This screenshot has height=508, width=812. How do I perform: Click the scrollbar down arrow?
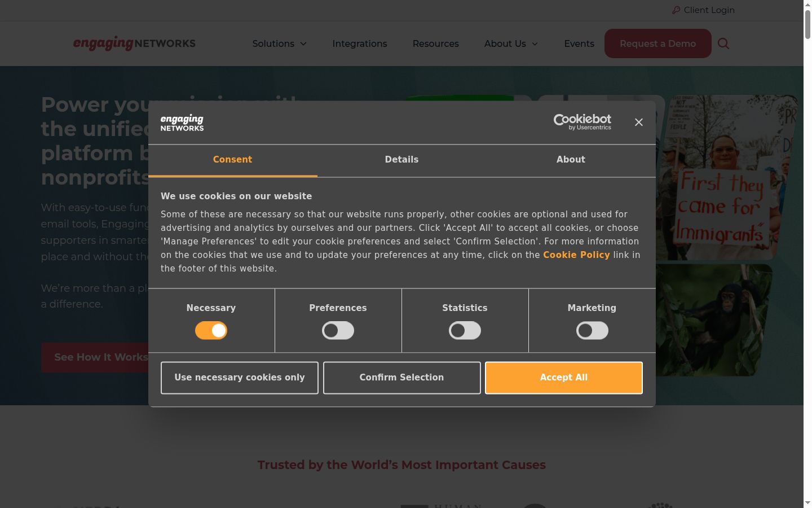coord(807,502)
